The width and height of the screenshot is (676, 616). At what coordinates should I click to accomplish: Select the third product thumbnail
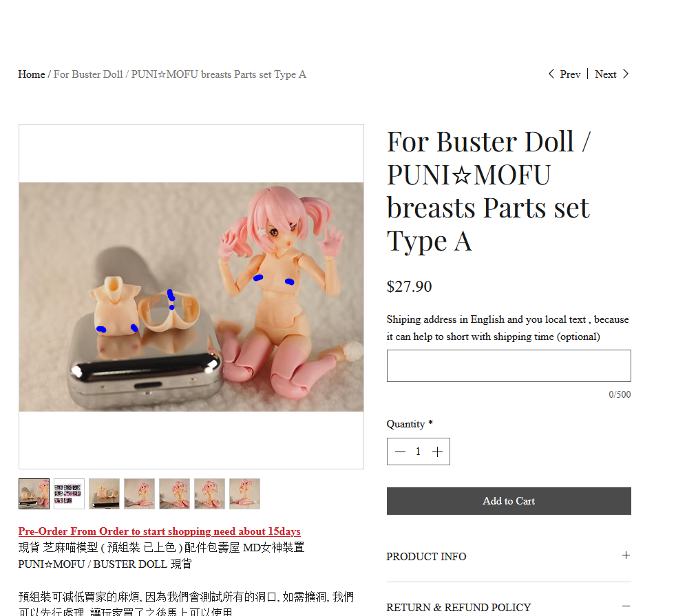click(105, 493)
